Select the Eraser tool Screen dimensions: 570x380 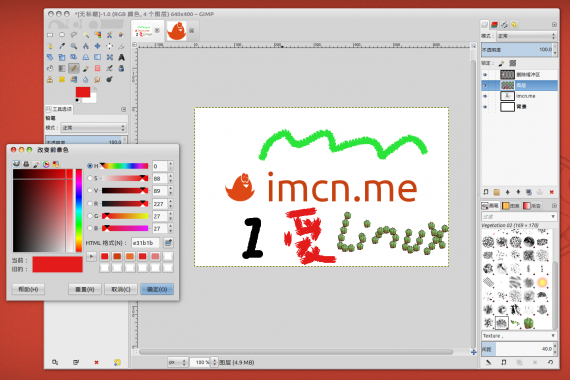coord(97,68)
